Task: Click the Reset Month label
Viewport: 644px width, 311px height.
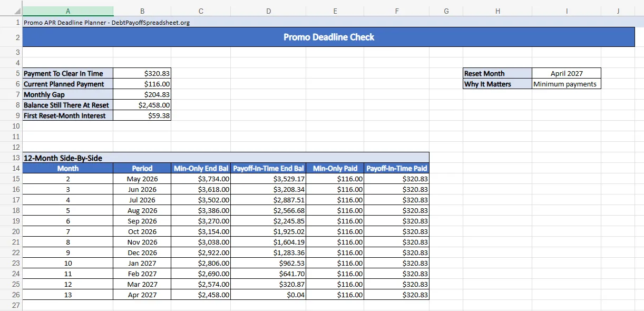Action: (497, 73)
